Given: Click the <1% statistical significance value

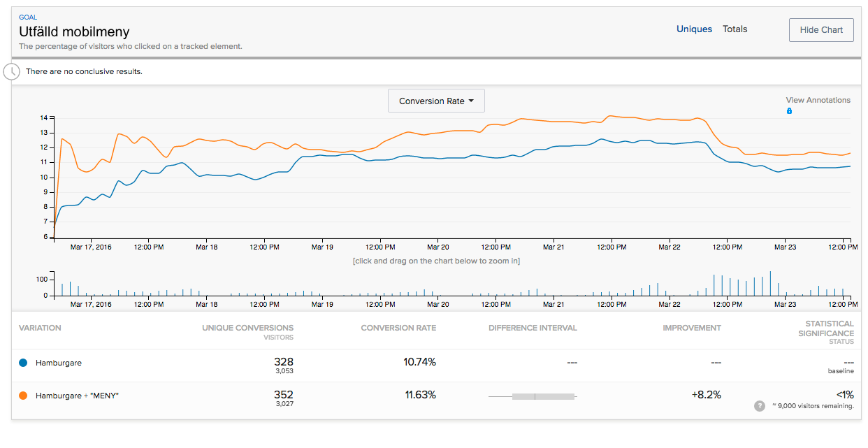Looking at the screenshot, I should [844, 395].
